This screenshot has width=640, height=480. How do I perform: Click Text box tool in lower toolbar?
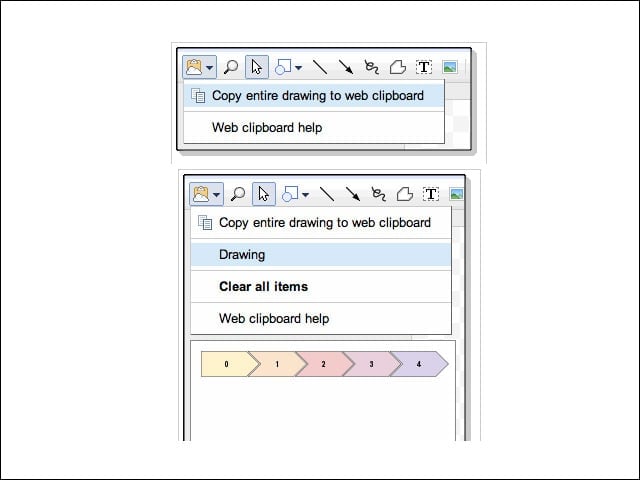pos(431,194)
